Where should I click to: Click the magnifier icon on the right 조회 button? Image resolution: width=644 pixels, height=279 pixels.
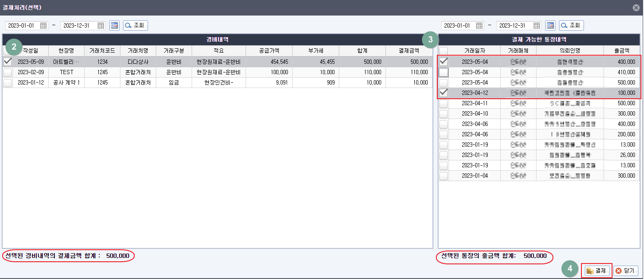pyautogui.click(x=563, y=25)
